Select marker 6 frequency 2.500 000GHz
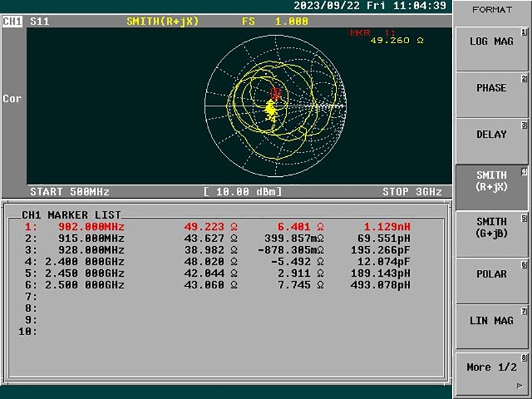The height and width of the screenshot is (399, 532). (85, 285)
